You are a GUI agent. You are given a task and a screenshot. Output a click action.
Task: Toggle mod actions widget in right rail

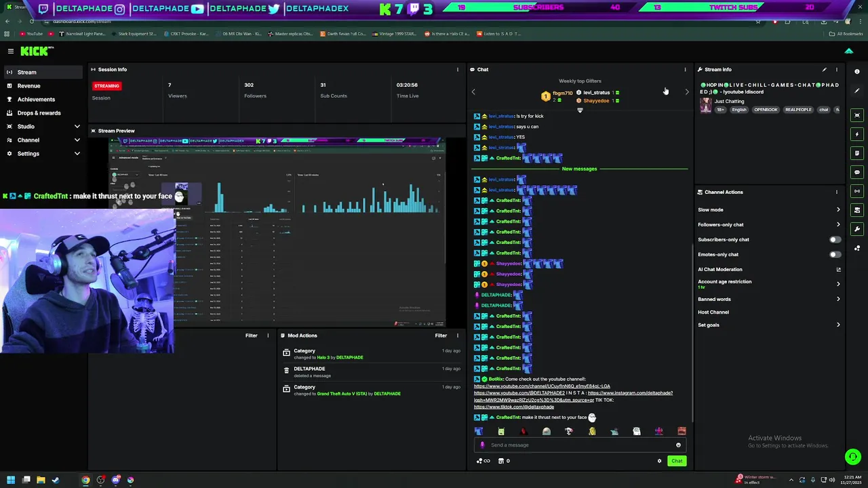(x=857, y=210)
